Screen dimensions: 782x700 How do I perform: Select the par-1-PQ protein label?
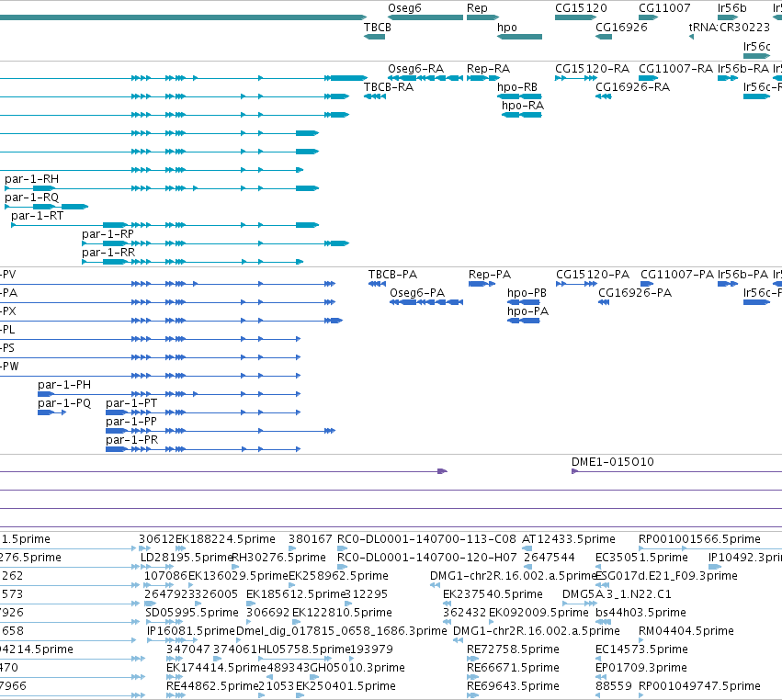pyautogui.click(x=64, y=403)
